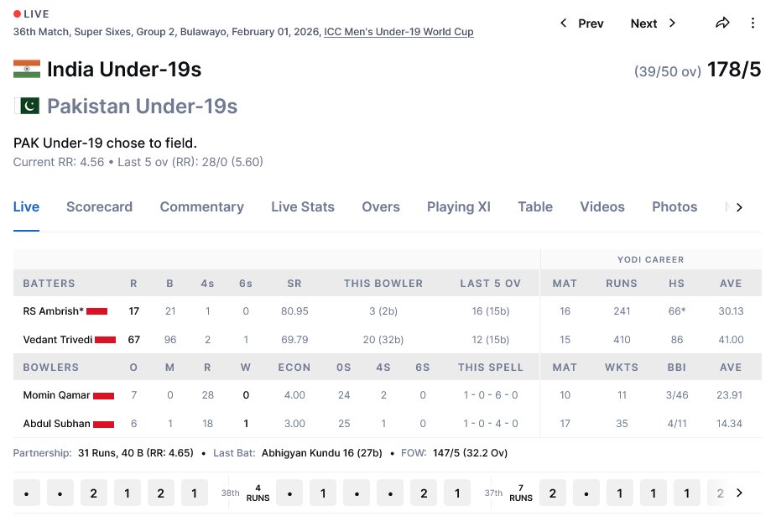Click the first dot ball in strip
The width and height of the screenshot is (776, 532).
point(26,493)
